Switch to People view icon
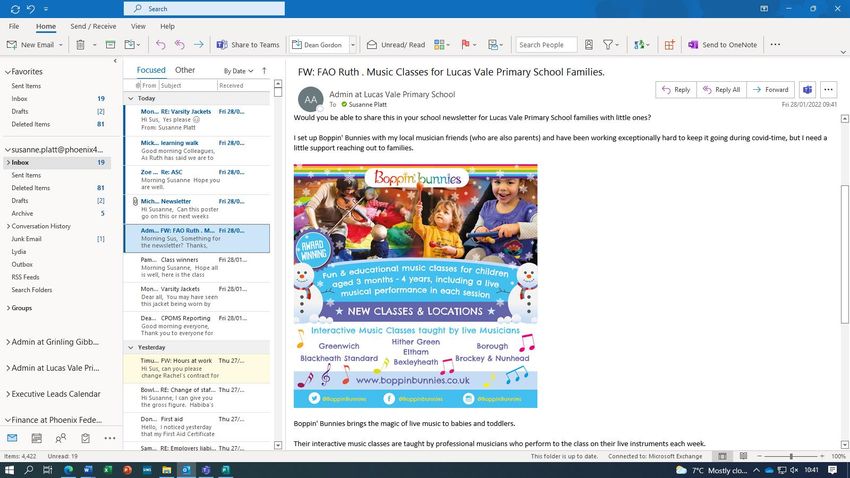This screenshot has height=478, width=850. pyautogui.click(x=61, y=438)
